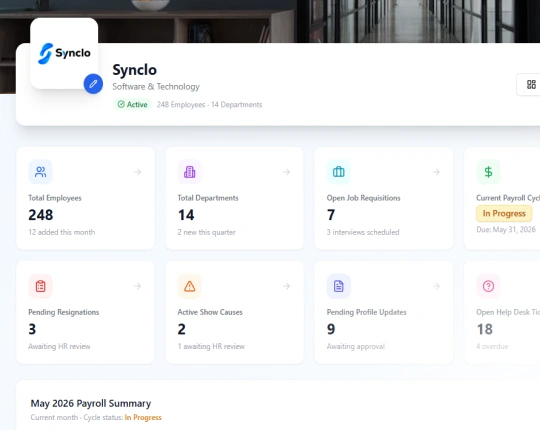Click 'Awaiting approval' text
Screen dimensions: 540x431
coord(356,347)
